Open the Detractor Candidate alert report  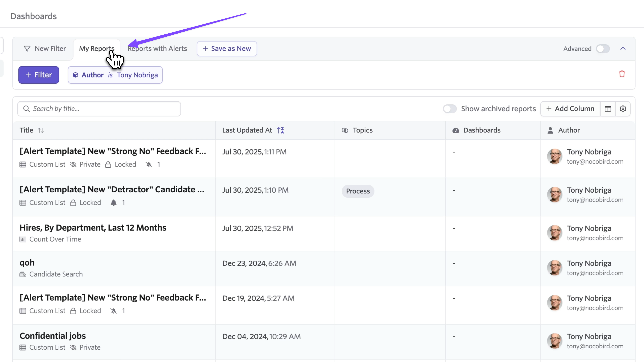(x=112, y=190)
